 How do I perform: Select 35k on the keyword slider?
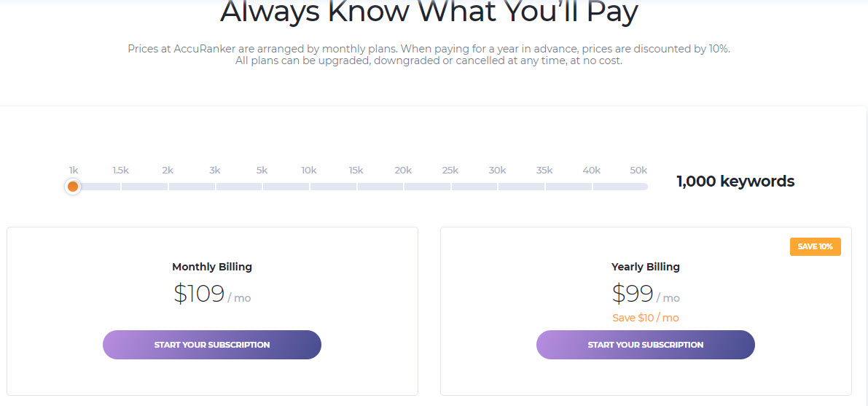pos(544,171)
